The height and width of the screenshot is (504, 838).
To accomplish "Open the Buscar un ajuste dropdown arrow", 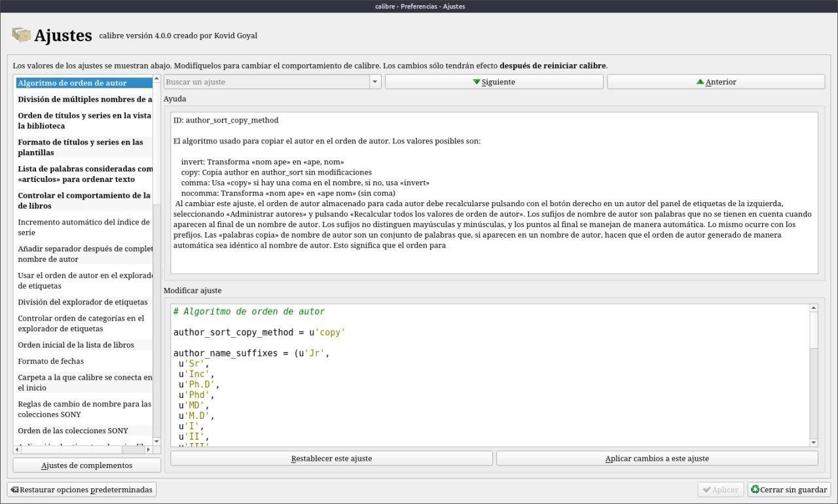I will tap(375, 82).
